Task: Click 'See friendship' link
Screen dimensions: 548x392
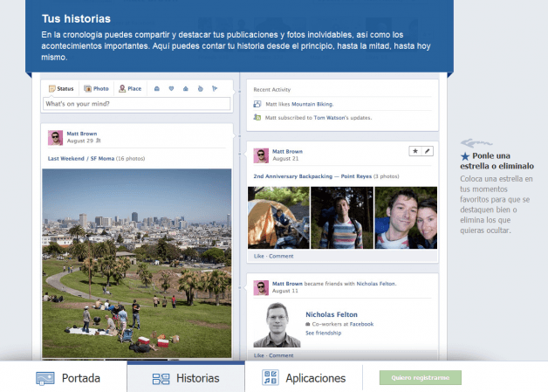Action: coord(323,333)
